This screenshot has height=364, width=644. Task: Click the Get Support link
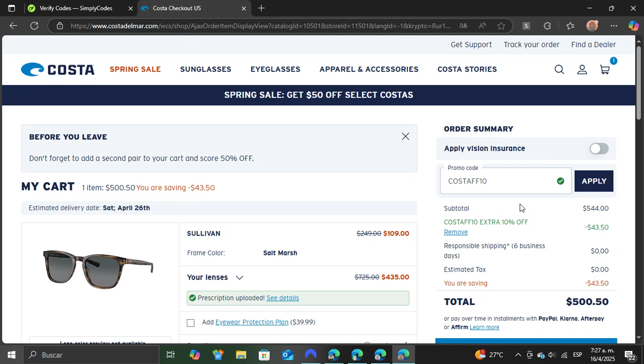click(471, 45)
